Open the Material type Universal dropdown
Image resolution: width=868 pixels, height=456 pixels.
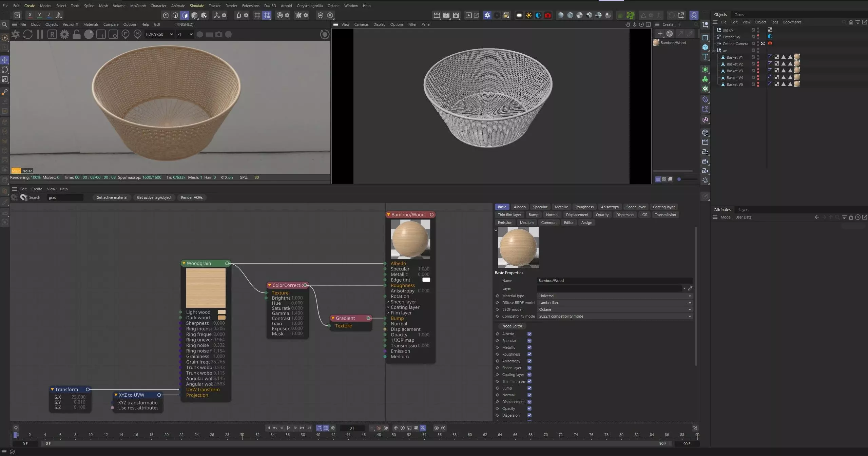614,296
